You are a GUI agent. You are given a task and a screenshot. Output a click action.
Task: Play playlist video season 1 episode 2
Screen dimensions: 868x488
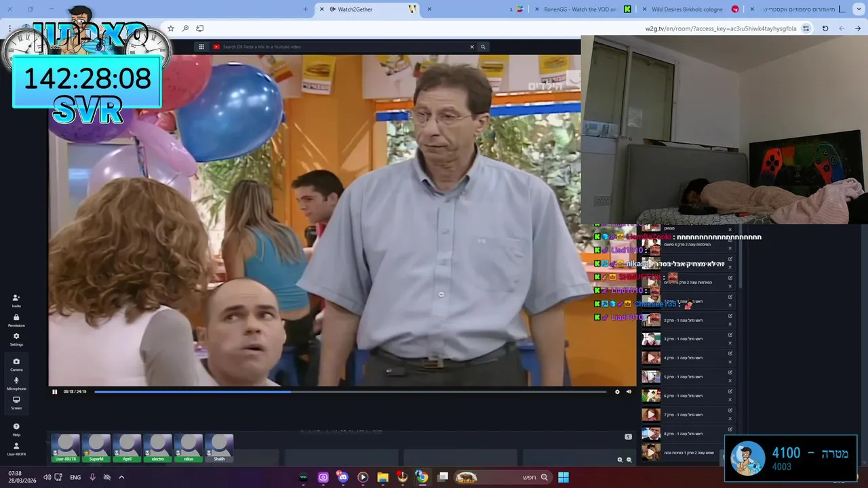click(651, 319)
